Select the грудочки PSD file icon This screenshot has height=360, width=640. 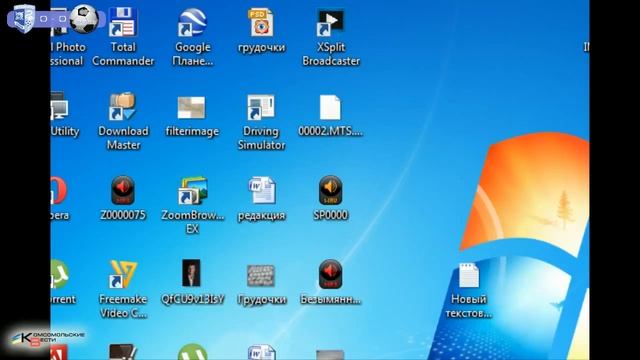click(x=261, y=22)
